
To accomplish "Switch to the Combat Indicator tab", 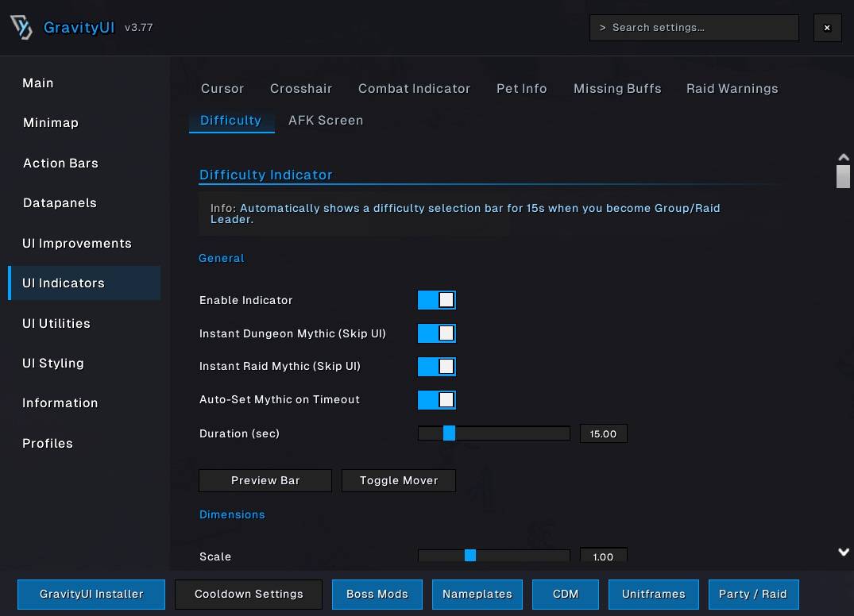I will click(x=414, y=89).
